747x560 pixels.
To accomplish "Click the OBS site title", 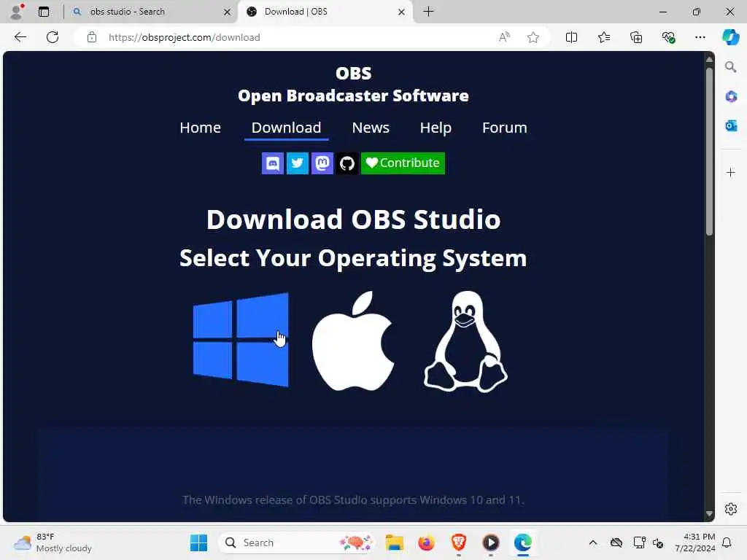I will point(353,85).
